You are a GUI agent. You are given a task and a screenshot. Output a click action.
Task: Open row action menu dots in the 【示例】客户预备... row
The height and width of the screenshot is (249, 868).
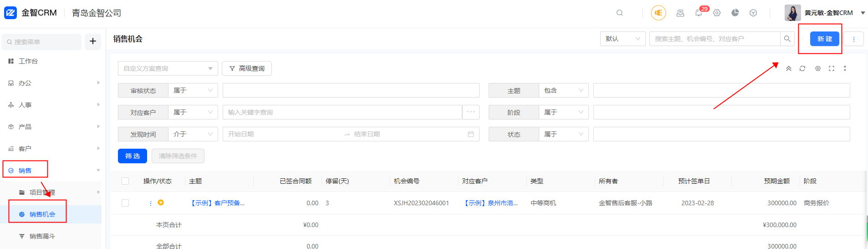tap(151, 203)
